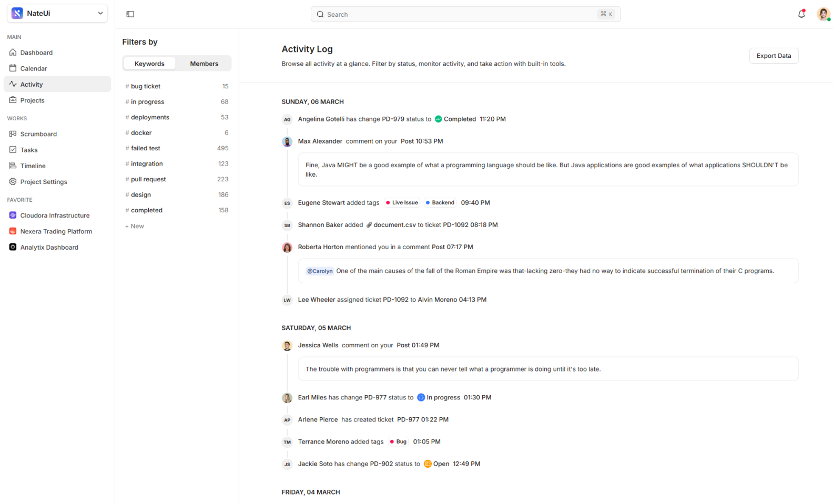The width and height of the screenshot is (833, 504).
Task: Open the notifications bell
Action: tap(801, 14)
